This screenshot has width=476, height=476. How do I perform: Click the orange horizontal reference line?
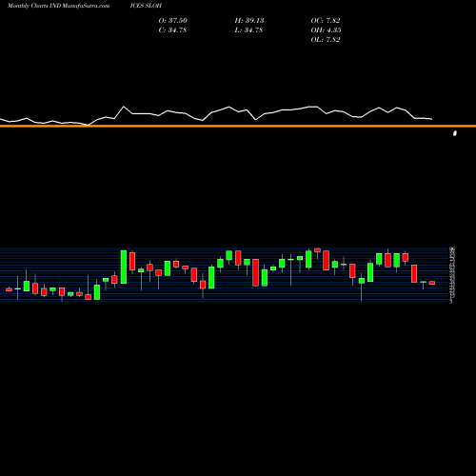(238, 127)
